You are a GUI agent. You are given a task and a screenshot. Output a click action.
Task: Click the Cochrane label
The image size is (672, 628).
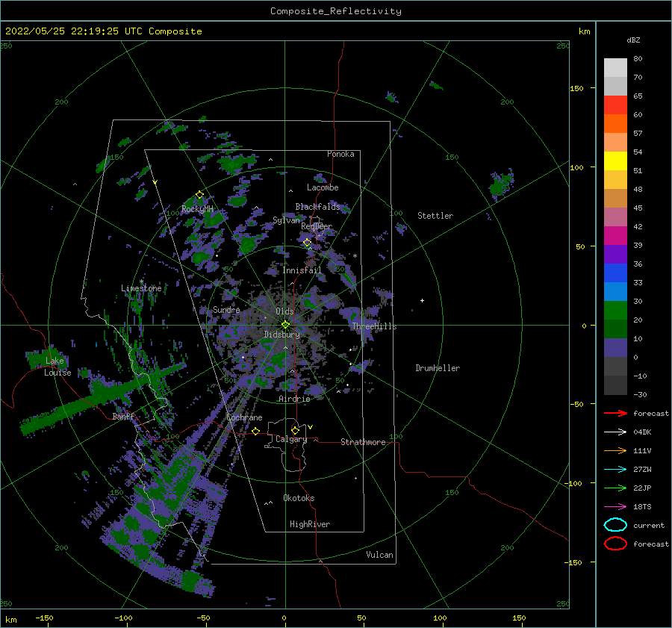tap(244, 417)
